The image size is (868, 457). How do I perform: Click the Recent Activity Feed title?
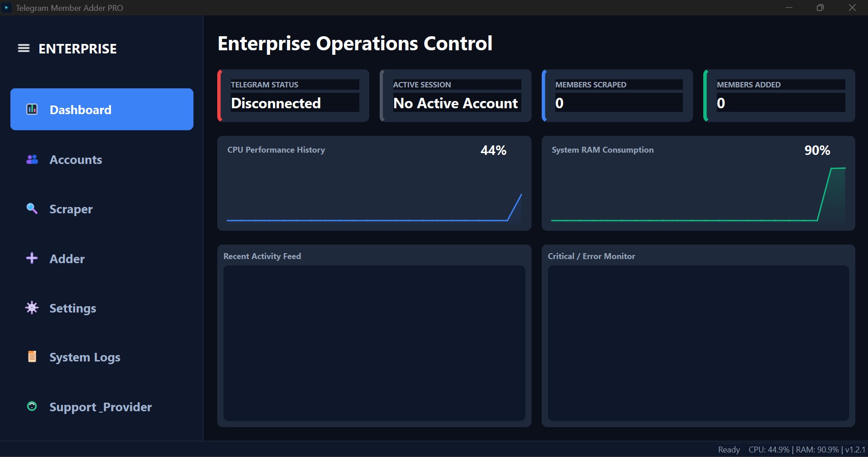(262, 256)
